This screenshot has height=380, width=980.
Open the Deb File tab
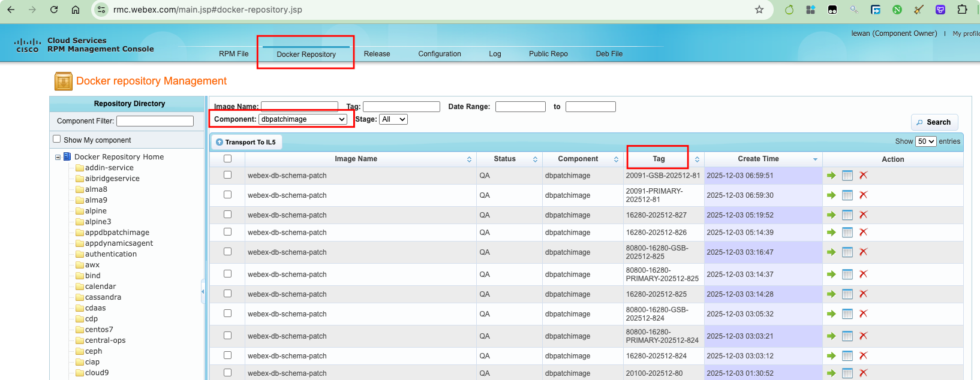point(609,54)
